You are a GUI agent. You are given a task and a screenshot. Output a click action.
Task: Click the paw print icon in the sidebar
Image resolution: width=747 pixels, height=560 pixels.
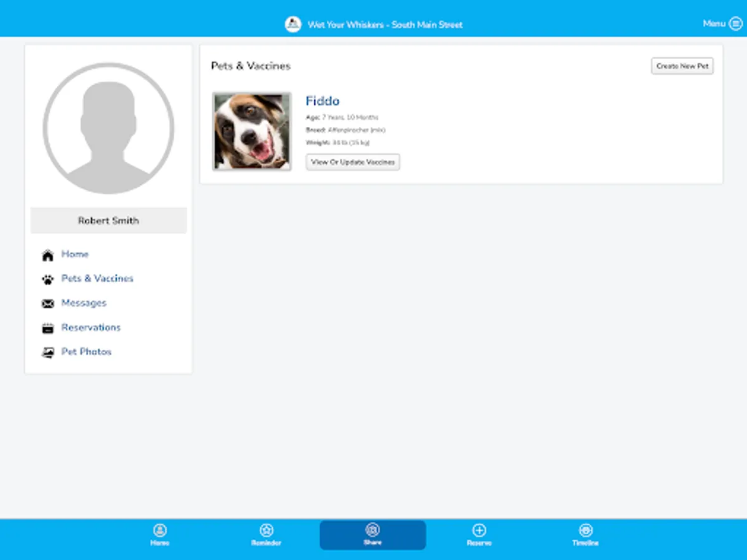[48, 279]
